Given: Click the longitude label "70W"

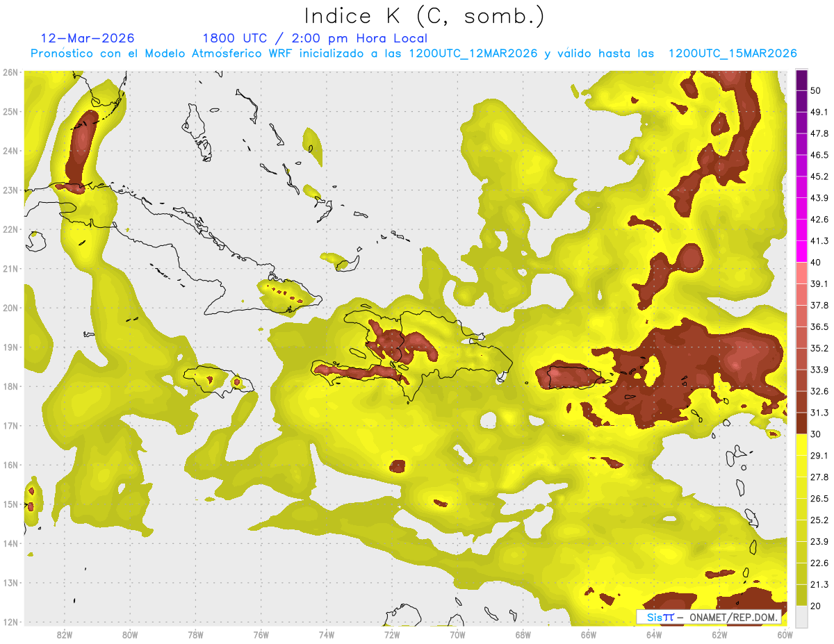Looking at the screenshot, I should point(457,635).
